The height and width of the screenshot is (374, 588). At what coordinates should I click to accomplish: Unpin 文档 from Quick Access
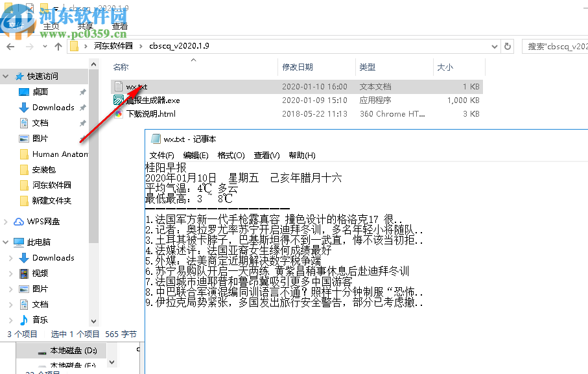83,123
